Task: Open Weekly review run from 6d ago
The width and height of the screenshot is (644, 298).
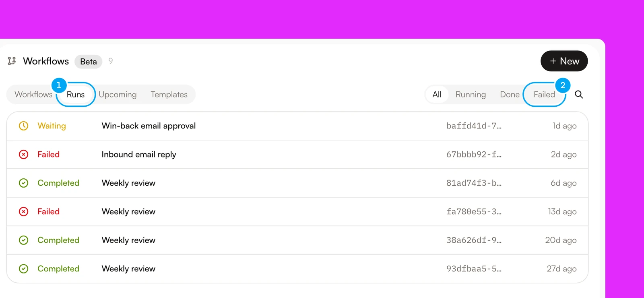Action: coord(297,183)
